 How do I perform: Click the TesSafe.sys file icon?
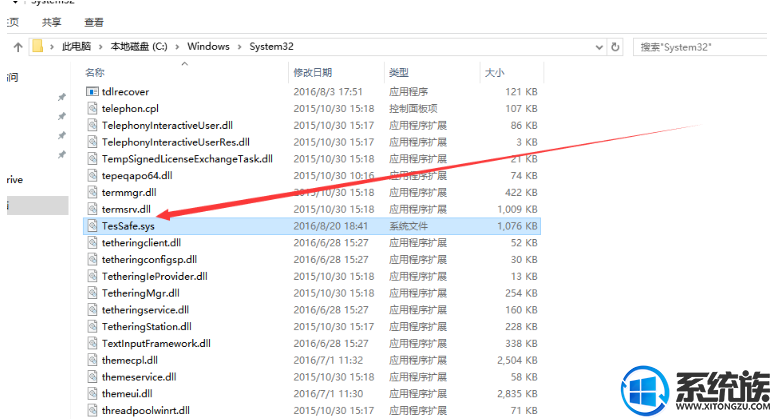click(x=92, y=225)
